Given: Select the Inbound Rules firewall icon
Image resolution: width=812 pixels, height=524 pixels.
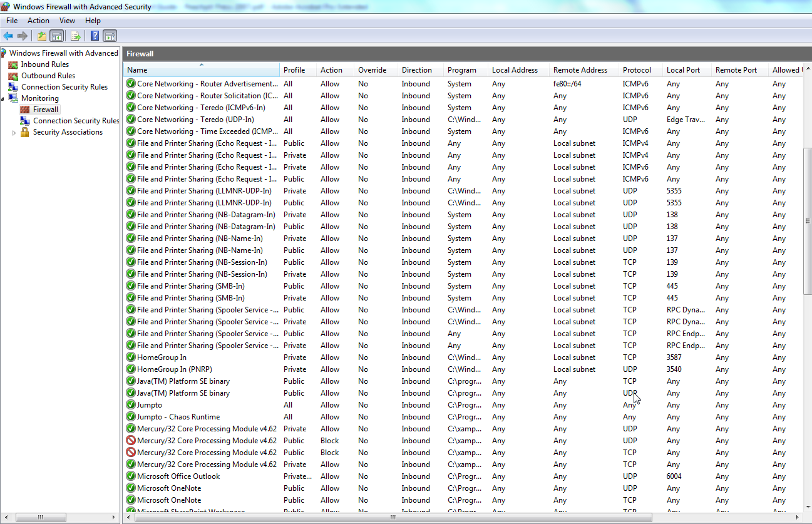Looking at the screenshot, I should point(14,64).
